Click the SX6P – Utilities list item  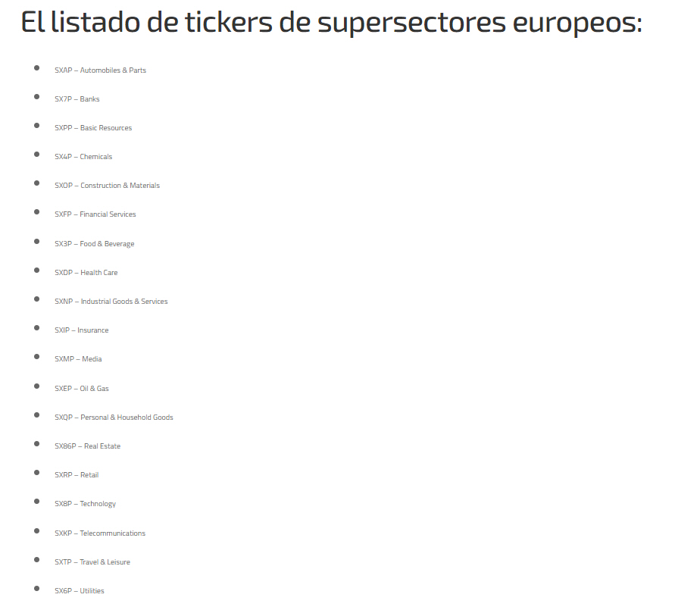point(80,591)
